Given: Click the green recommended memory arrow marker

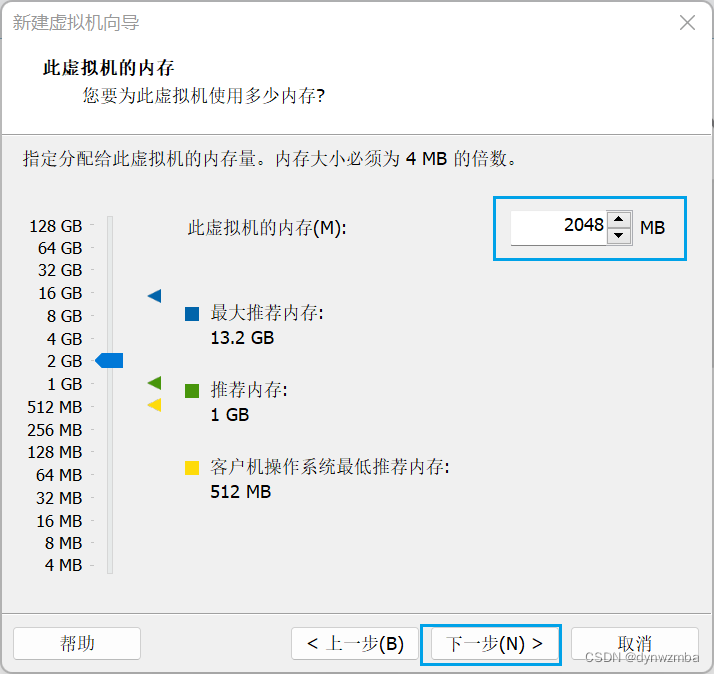Looking at the screenshot, I should coord(155,383).
